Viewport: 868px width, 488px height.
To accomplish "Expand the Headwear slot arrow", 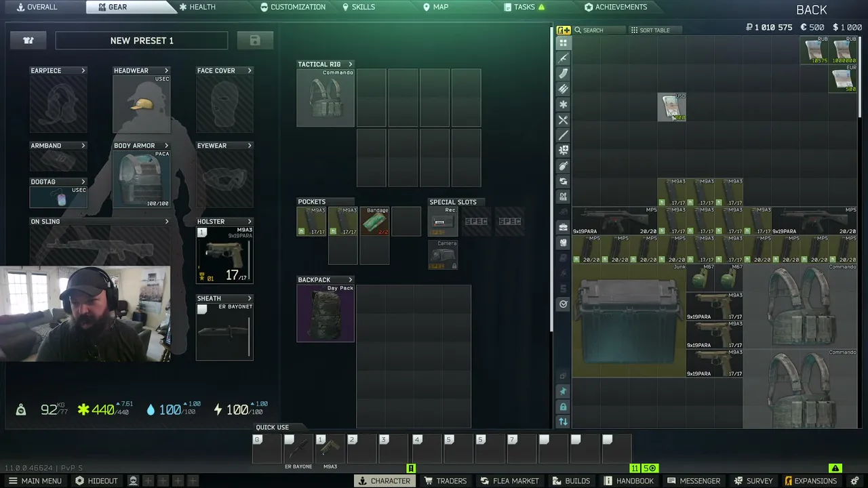I will click(166, 70).
